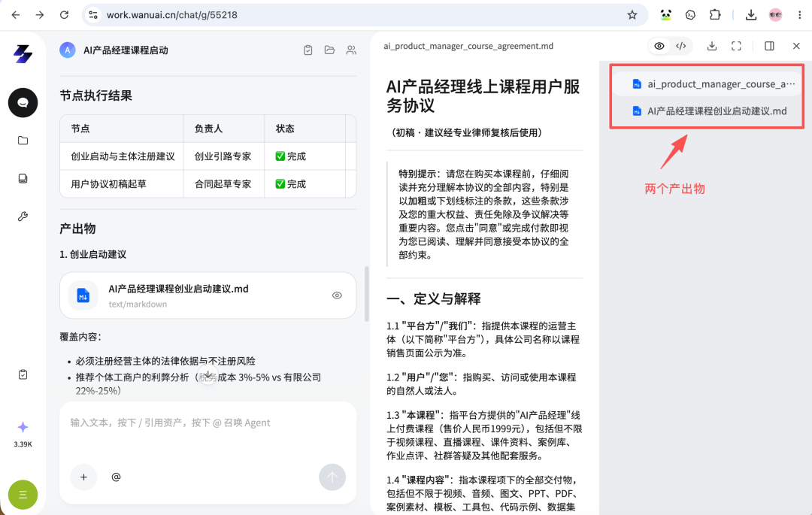
Task: Open the chat section in sidebar
Action: [23, 102]
